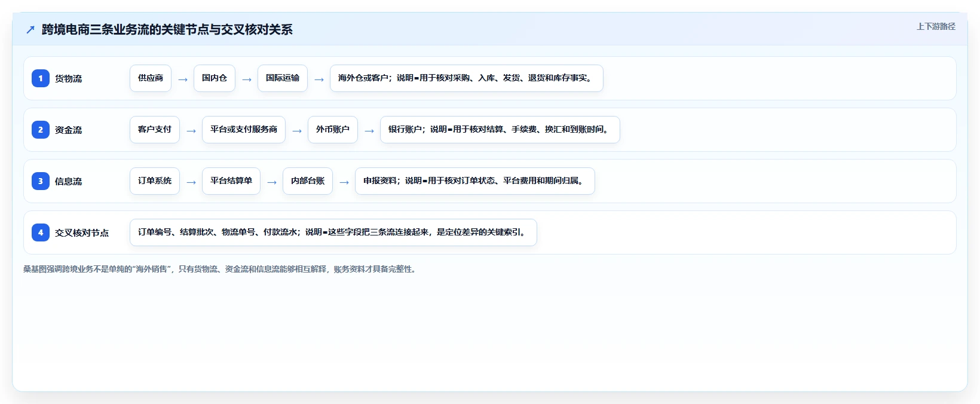Click the footnote starting with 桑基图强调跨境业务
Viewport: 980px width, 404px height.
pos(221,270)
